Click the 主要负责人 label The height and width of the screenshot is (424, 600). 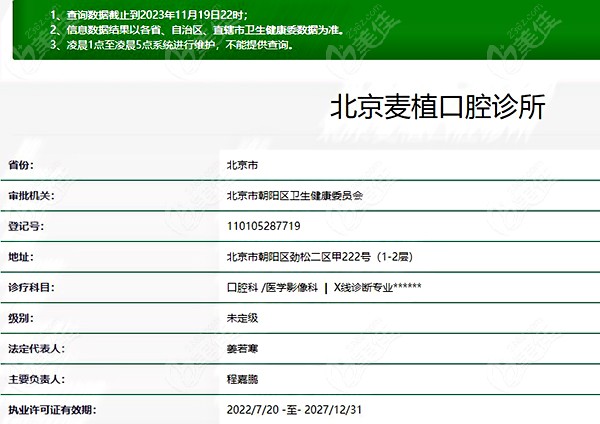pyautogui.click(x=36, y=379)
